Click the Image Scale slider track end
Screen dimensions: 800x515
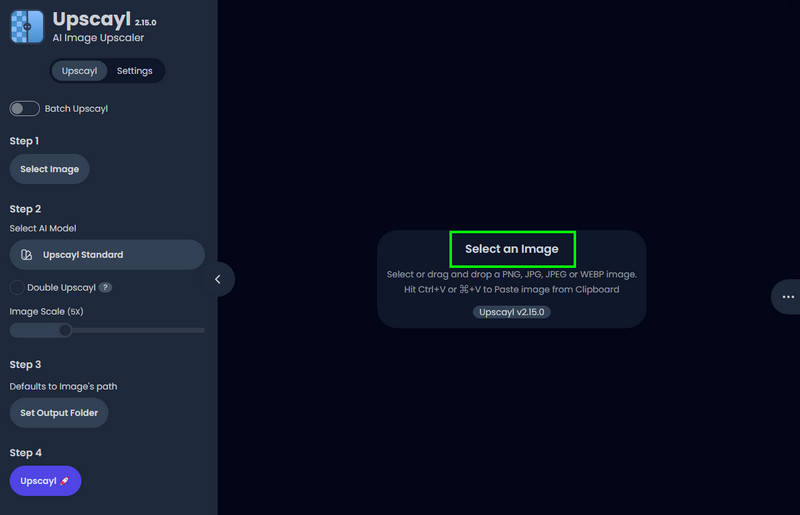[x=202, y=330]
